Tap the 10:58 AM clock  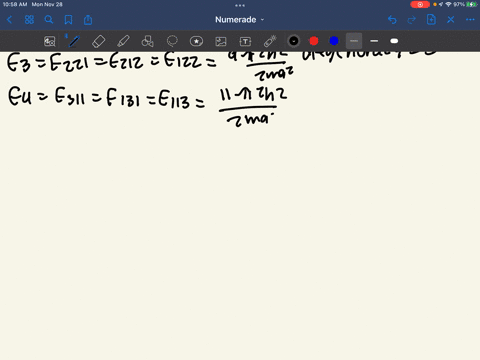(x=15, y=4)
